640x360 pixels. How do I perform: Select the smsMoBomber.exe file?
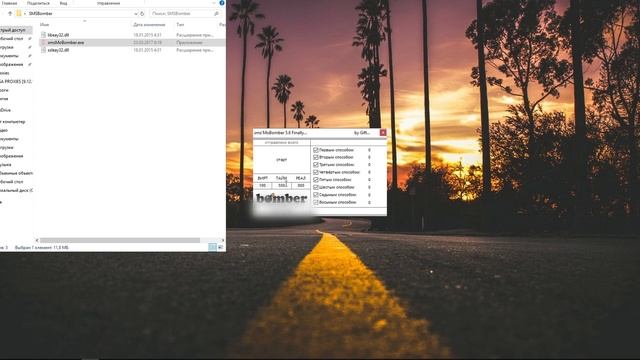[x=66, y=42]
